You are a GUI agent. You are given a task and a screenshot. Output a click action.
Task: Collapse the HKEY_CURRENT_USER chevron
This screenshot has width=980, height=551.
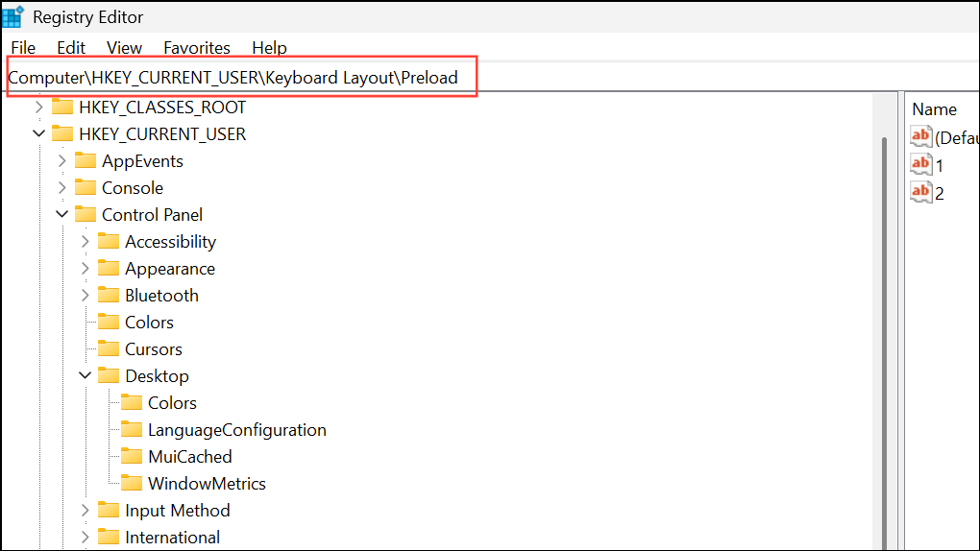coord(38,133)
